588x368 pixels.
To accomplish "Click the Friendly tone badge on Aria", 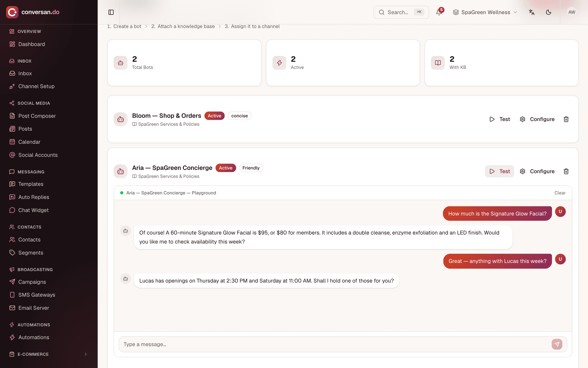I will pos(251,168).
